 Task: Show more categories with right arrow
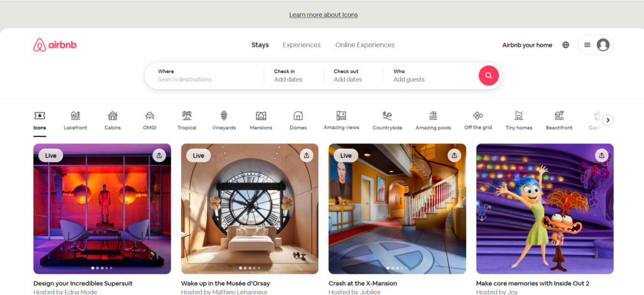coord(608,120)
